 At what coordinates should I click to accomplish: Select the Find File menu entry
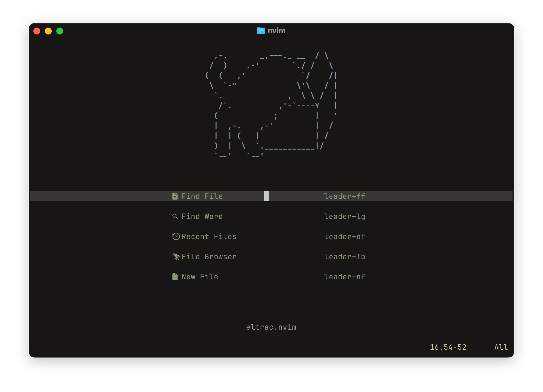202,196
